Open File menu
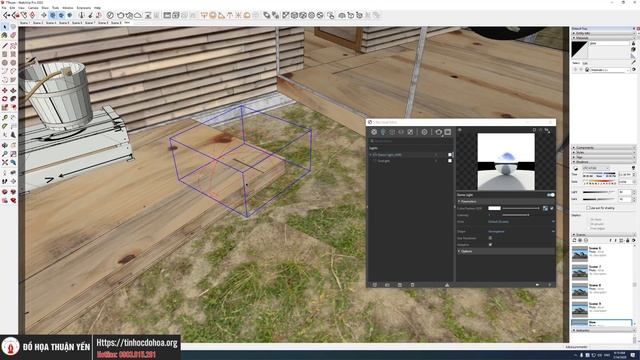 click(4, 8)
